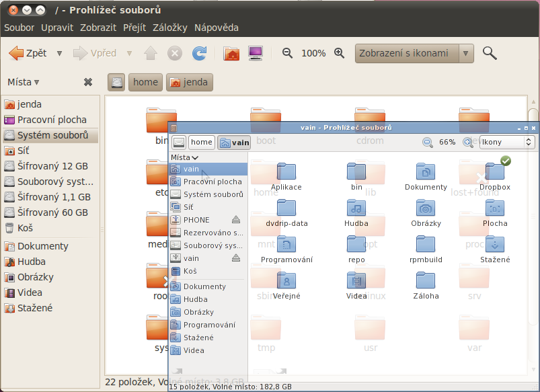Select 'Šifrovaný 12 GB' in the sidebar

click(53, 166)
